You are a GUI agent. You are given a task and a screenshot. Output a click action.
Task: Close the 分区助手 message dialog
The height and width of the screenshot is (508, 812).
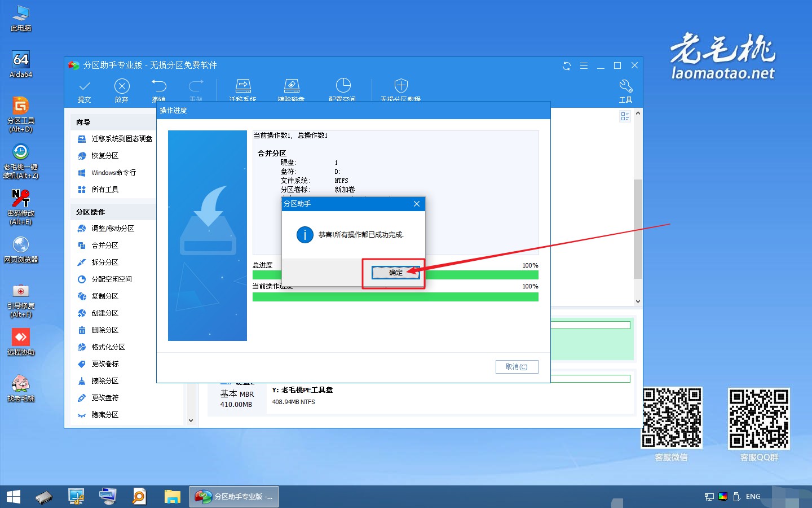pos(417,204)
